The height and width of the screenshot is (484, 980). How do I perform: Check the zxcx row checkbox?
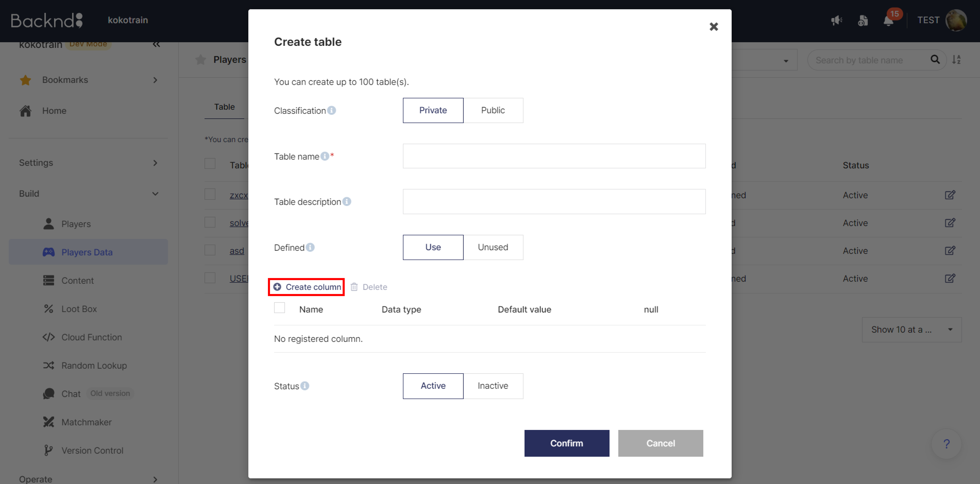210,194
